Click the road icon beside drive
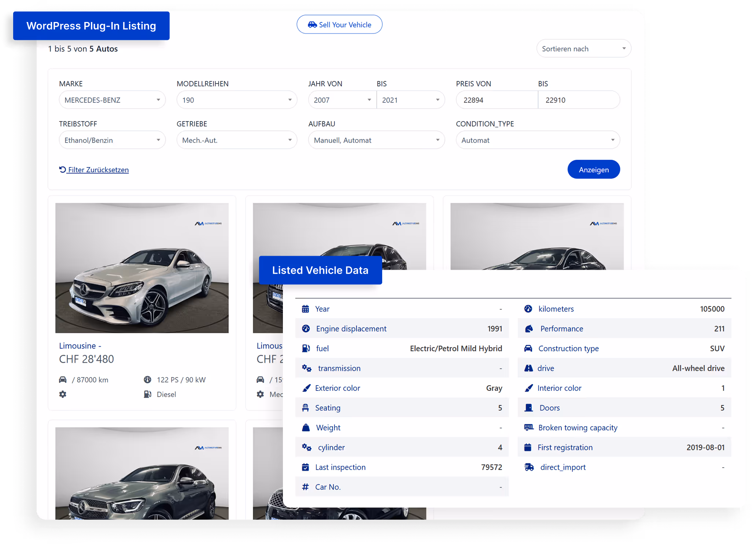 click(528, 368)
